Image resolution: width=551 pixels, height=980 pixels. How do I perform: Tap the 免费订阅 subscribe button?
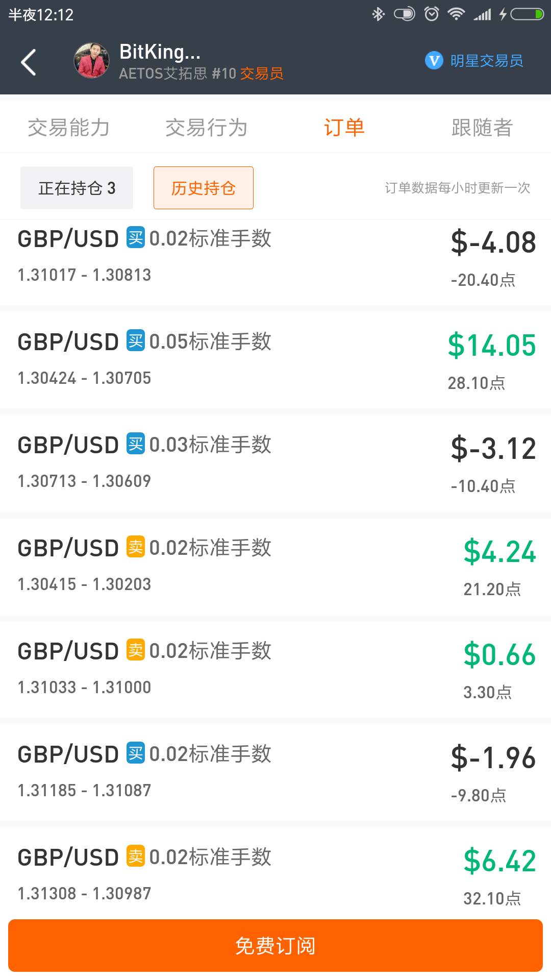click(275, 945)
